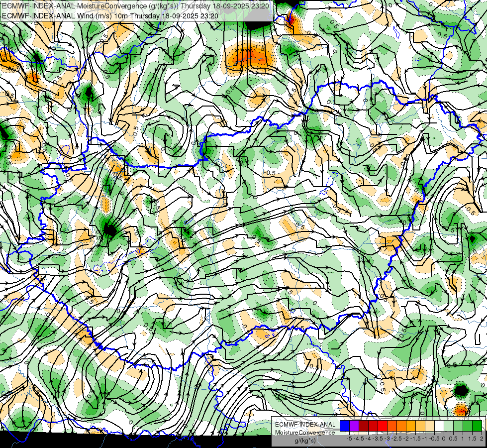This screenshot has height=448, width=487.
Task: Click the legend unit g/(kg*s)
Action: click(x=305, y=441)
